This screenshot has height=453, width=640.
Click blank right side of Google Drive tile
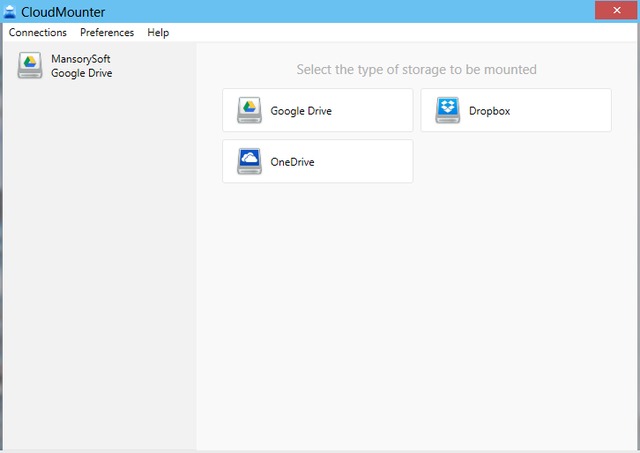pos(375,111)
